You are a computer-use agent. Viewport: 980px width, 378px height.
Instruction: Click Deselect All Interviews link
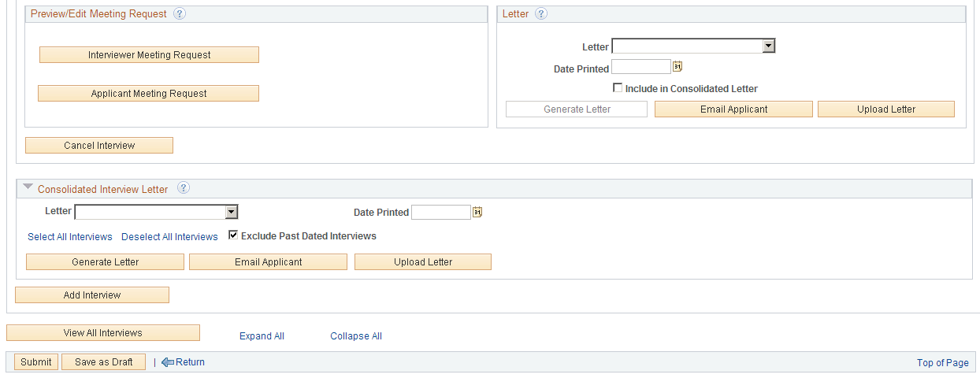169,237
